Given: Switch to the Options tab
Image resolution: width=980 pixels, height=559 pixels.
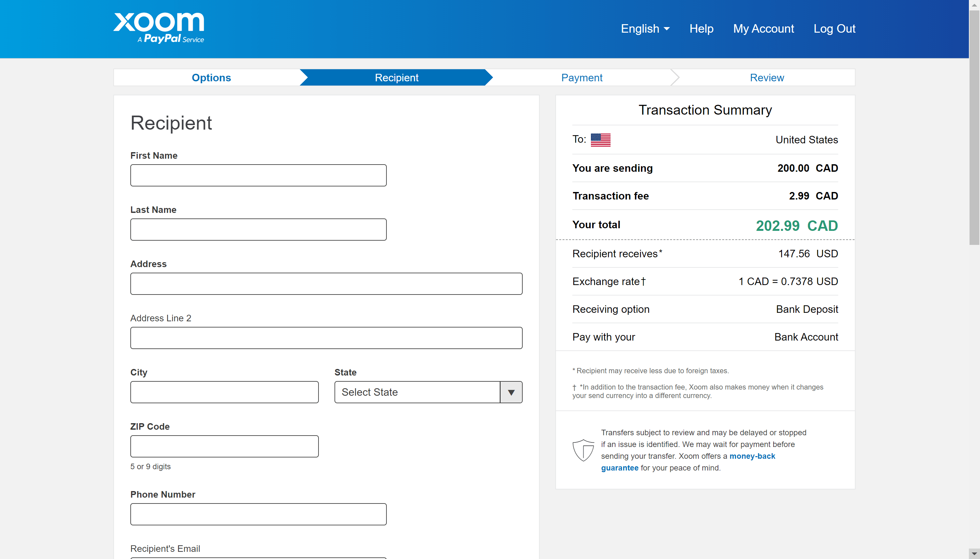Looking at the screenshot, I should 211,77.
